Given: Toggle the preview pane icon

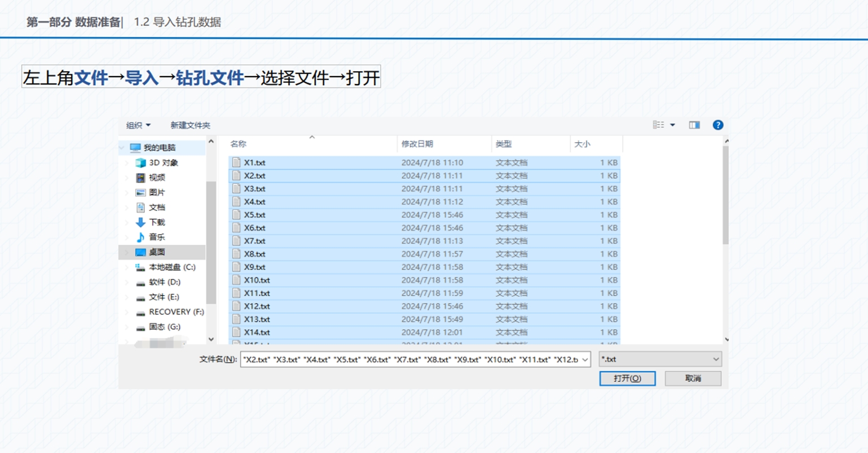Looking at the screenshot, I should pos(694,125).
